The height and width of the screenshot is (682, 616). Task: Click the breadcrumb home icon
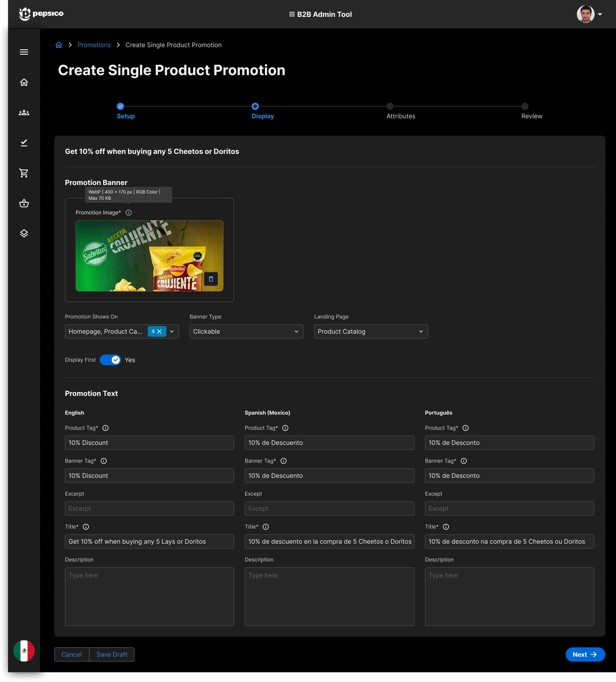59,45
